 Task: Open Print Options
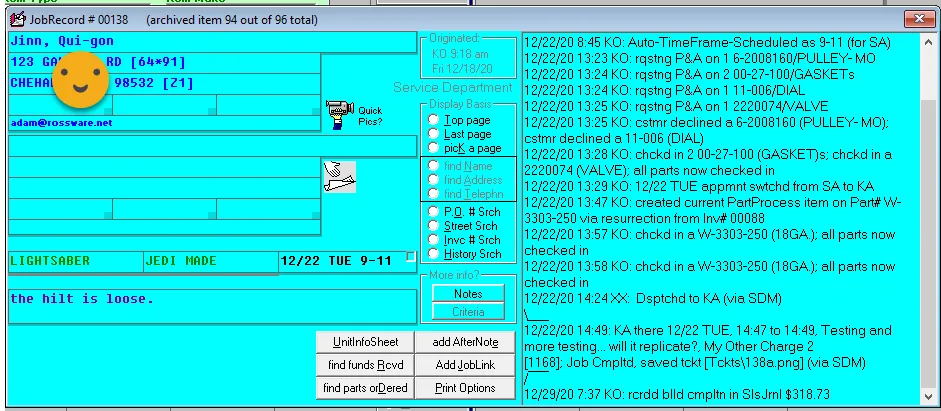tap(465, 388)
